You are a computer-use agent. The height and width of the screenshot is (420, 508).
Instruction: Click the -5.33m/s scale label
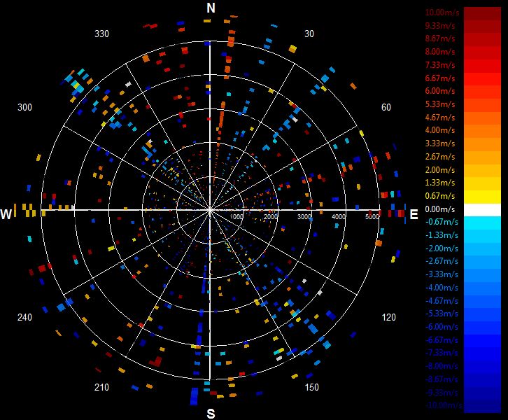[x=442, y=314]
